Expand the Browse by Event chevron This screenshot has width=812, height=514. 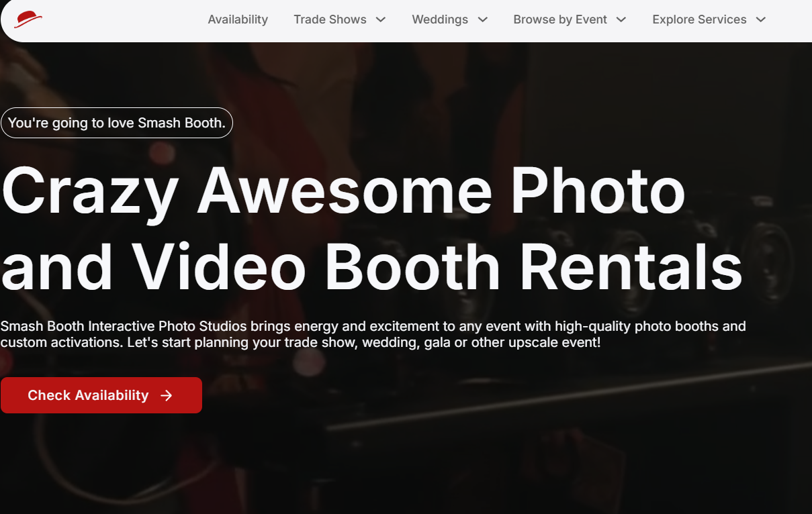[621, 19]
